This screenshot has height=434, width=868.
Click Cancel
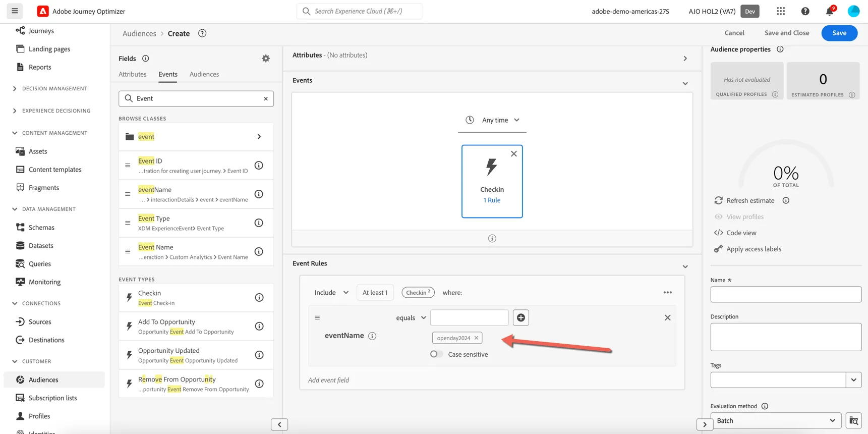734,33
